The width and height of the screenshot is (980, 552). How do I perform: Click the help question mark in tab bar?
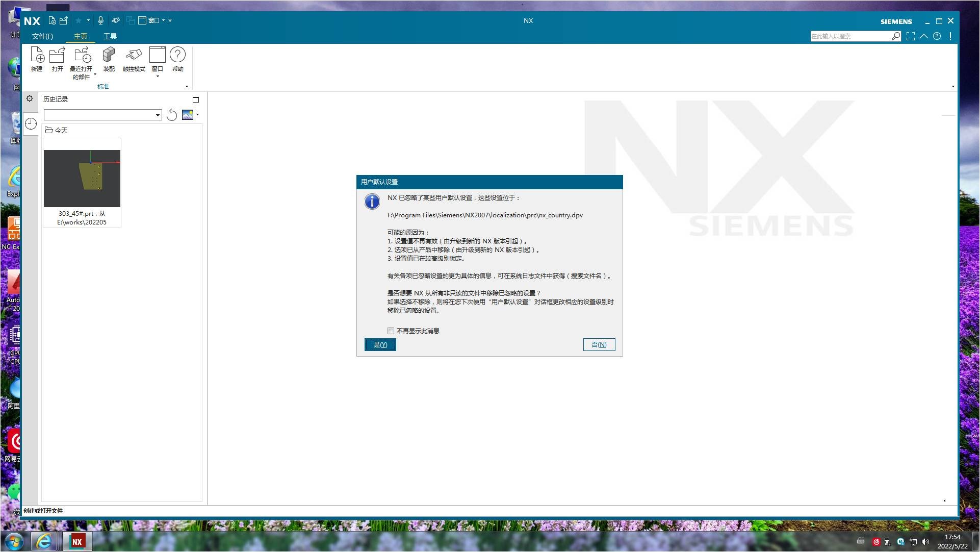pos(937,36)
